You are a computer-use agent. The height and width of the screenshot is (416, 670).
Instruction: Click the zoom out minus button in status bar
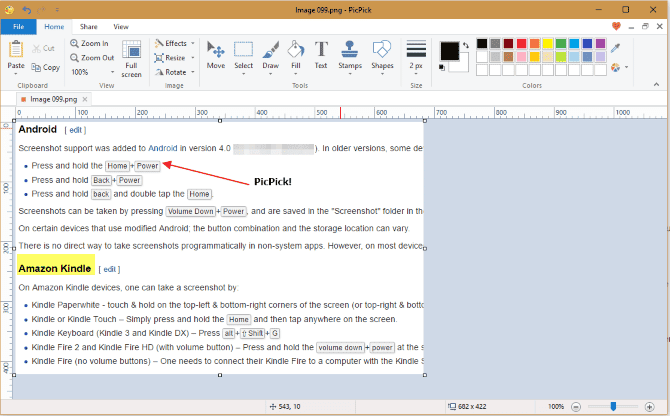576,407
